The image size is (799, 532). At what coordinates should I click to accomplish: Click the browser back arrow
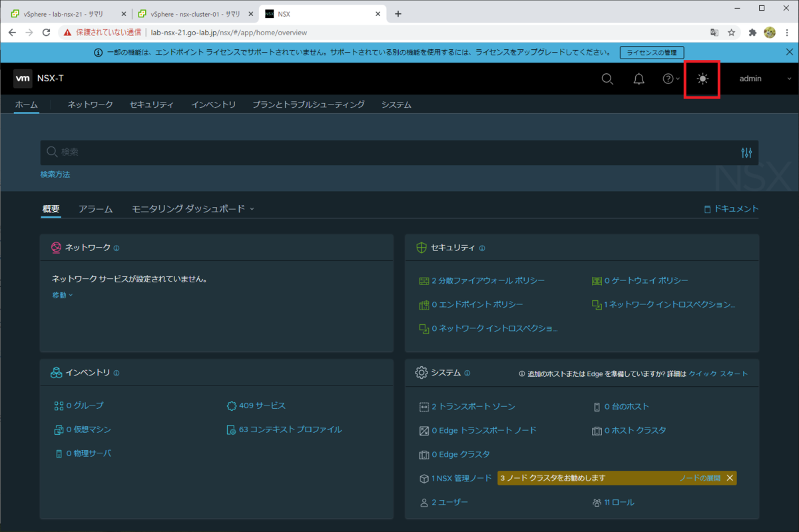(x=13, y=32)
